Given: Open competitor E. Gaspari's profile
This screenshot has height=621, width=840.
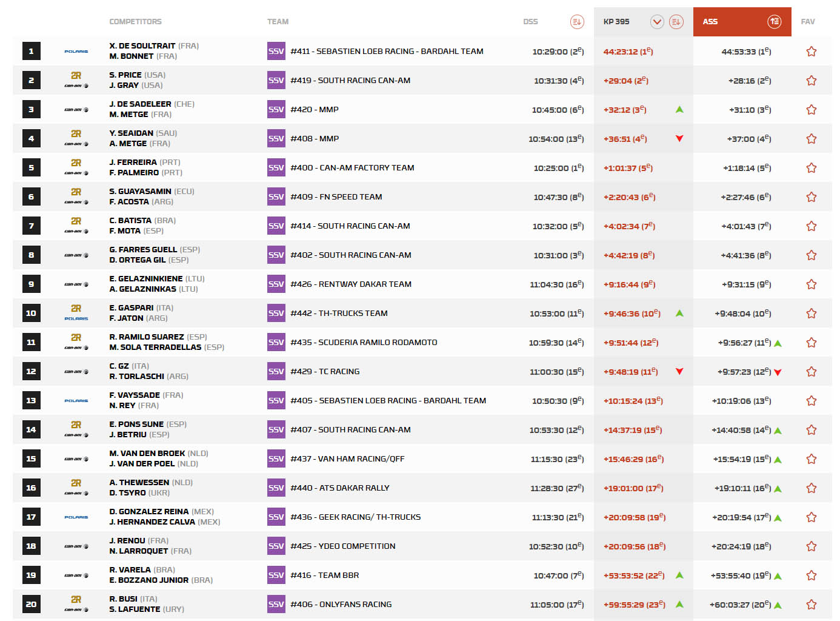Looking at the screenshot, I should point(132,308).
